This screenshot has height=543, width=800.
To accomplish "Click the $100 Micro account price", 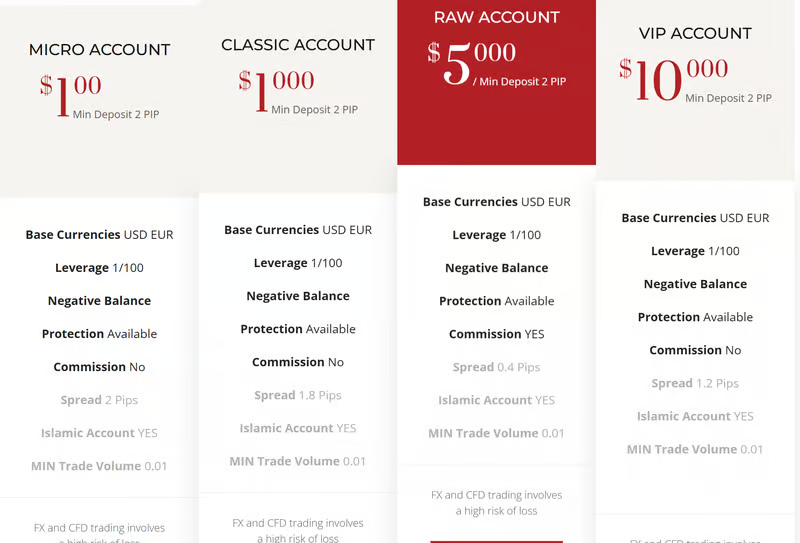I will (x=71, y=95).
